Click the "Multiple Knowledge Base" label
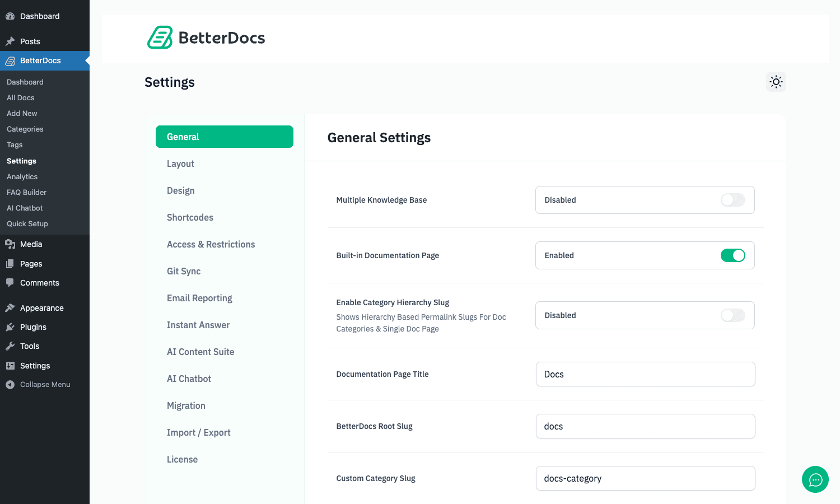 click(x=381, y=200)
